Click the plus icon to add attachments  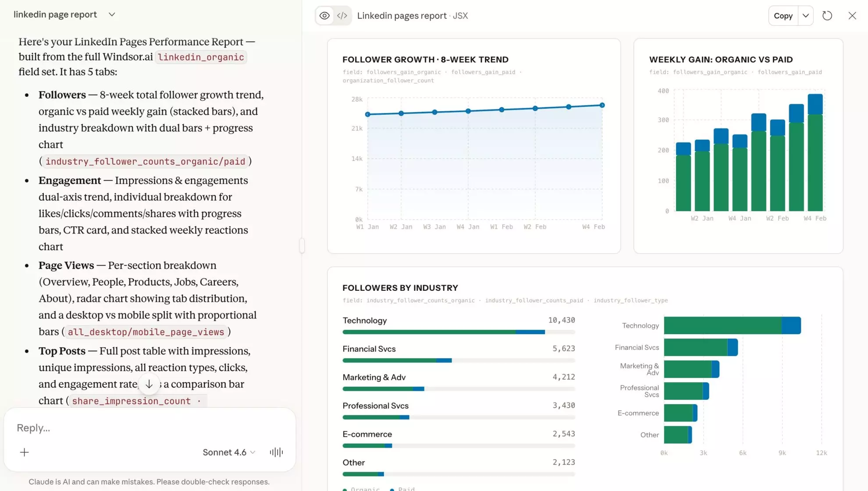pyautogui.click(x=24, y=452)
